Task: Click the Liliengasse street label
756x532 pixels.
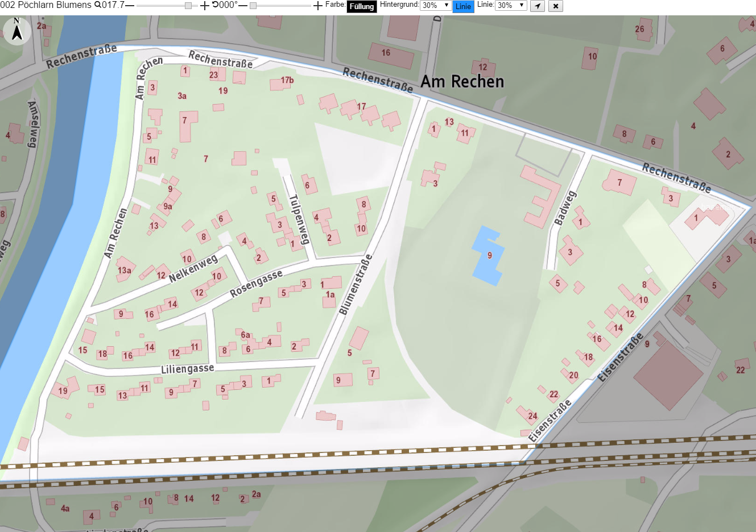Action: tap(188, 369)
